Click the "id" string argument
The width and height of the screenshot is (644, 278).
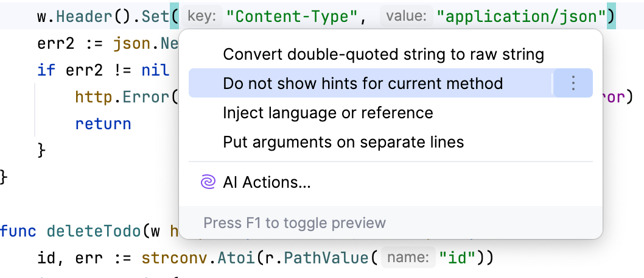click(x=456, y=258)
